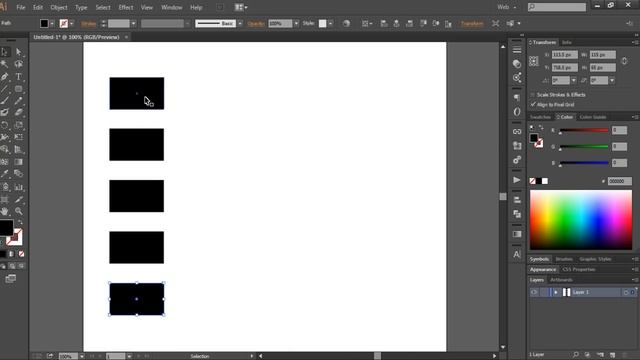Click the red R channel slider
Image resolution: width=640 pixels, height=360 pixels.
584,131
